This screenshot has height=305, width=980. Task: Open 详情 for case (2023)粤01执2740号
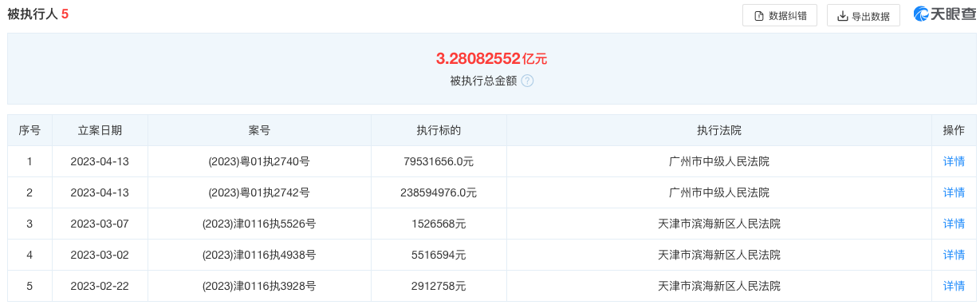tap(954, 161)
